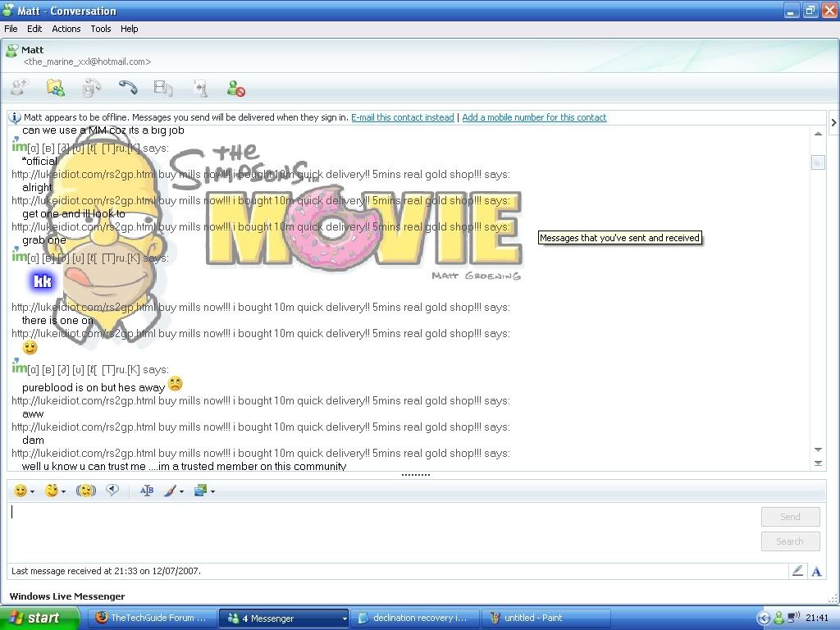This screenshot has width=840, height=630.
Task: Open the ink color brush dropdown
Action: [181, 492]
